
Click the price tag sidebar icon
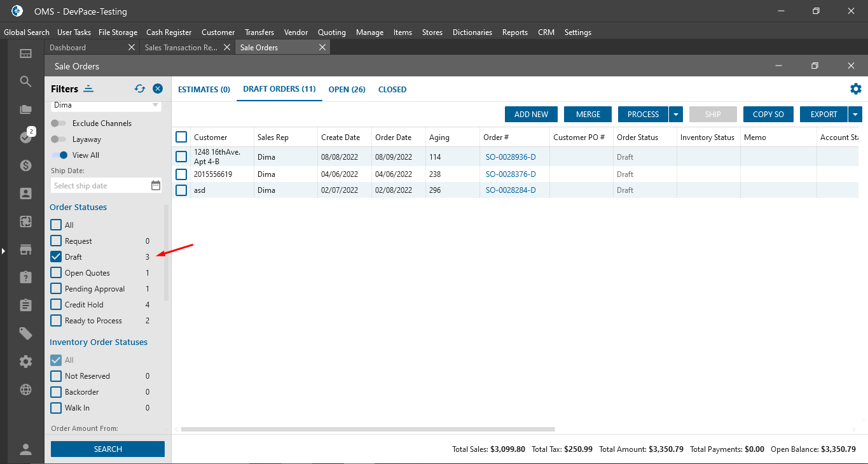pyautogui.click(x=25, y=334)
